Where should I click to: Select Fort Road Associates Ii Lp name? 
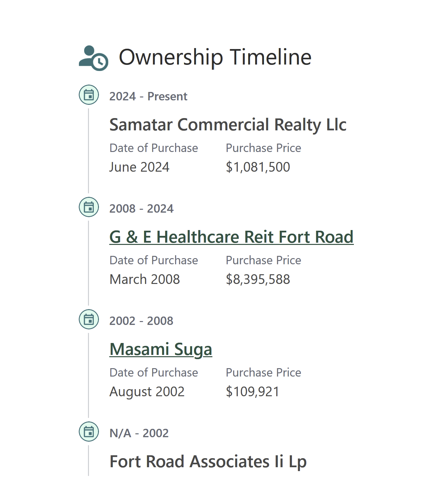click(208, 462)
